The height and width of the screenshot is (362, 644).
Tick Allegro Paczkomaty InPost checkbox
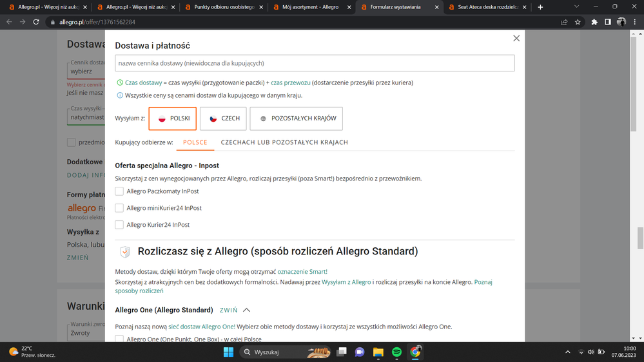point(119,191)
